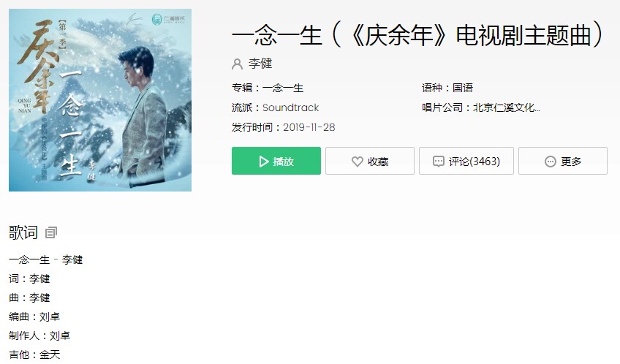Viewport: 620px width, 364px height.
Task: Open comments via the speech bubble icon
Action: click(438, 162)
